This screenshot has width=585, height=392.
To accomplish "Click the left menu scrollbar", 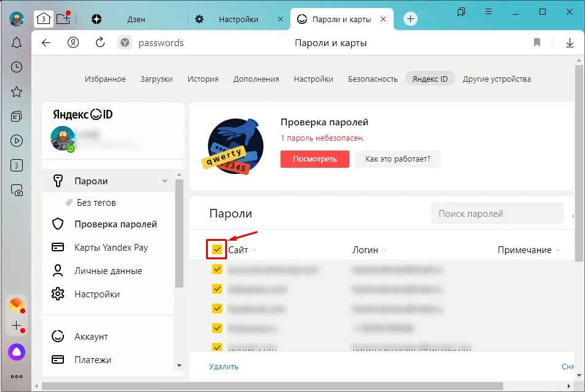I will coord(179,233).
